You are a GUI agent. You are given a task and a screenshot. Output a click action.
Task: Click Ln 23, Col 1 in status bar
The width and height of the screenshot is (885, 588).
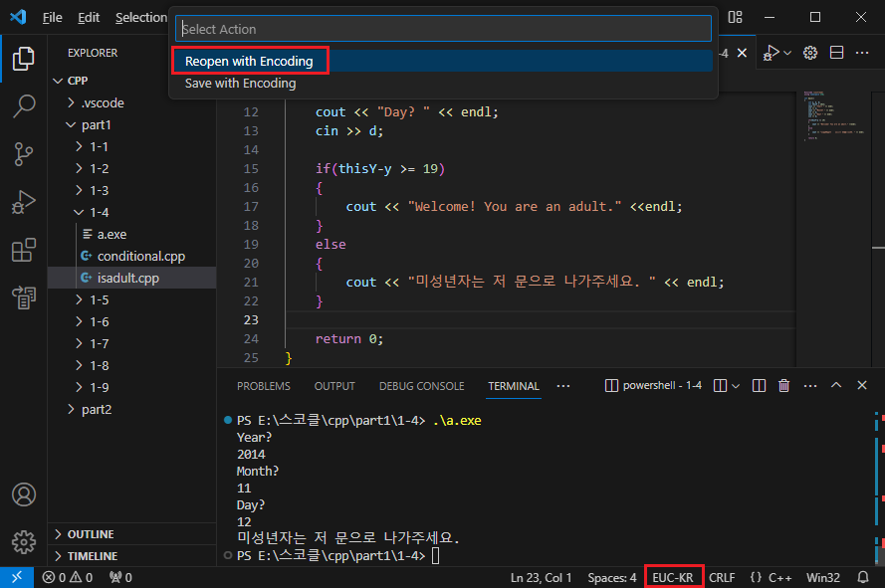[x=541, y=577]
